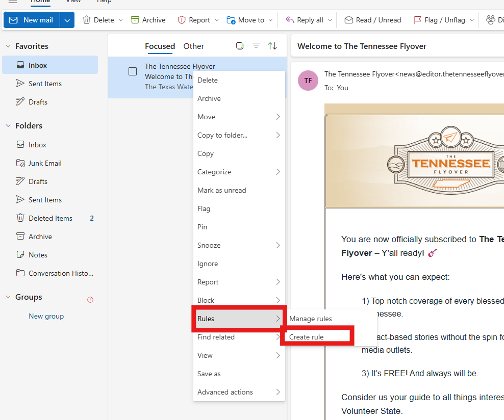Open the View submenu in context menu
The height and width of the screenshot is (420, 504).
coord(239,355)
